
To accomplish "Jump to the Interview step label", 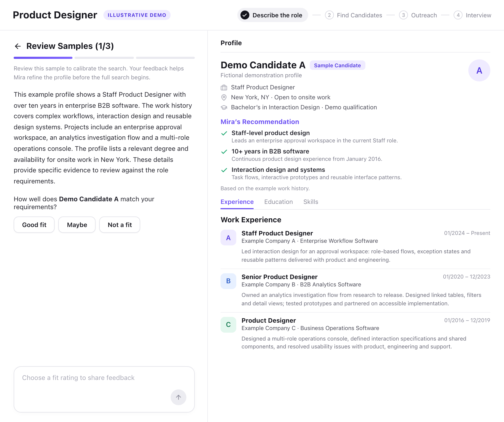I will pos(478,15).
